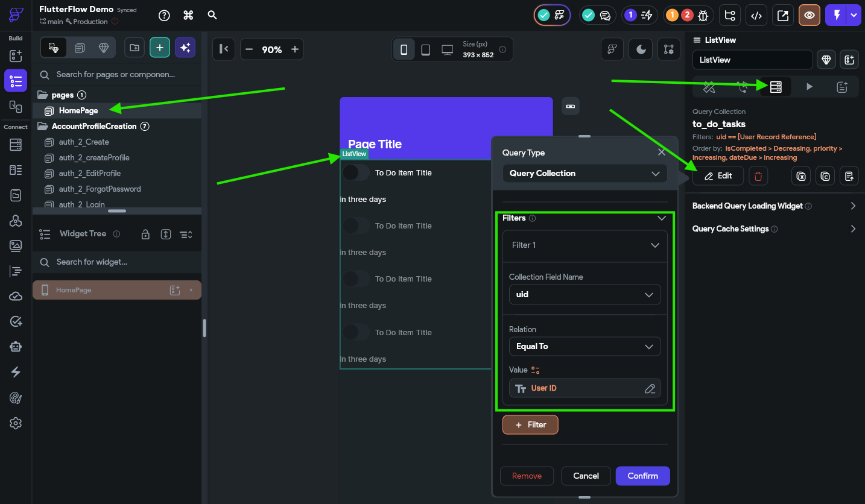Open the Branching icon in top bar
The height and width of the screenshot is (504, 865).
[x=730, y=15]
